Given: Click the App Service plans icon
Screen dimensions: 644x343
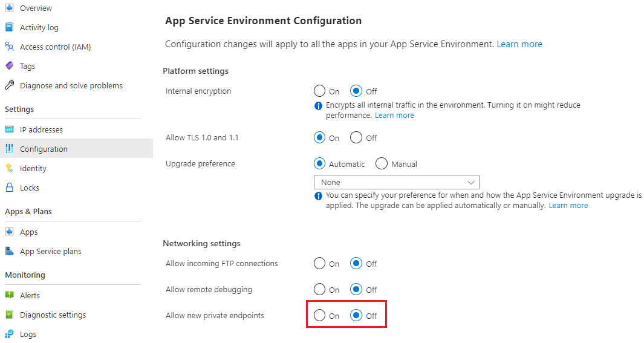Looking at the screenshot, I should (x=9, y=251).
